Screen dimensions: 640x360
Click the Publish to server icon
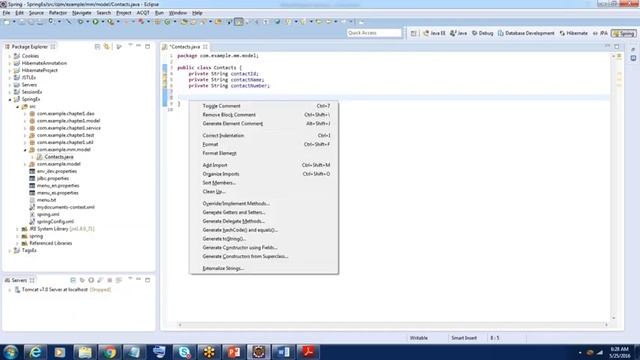click(119, 280)
